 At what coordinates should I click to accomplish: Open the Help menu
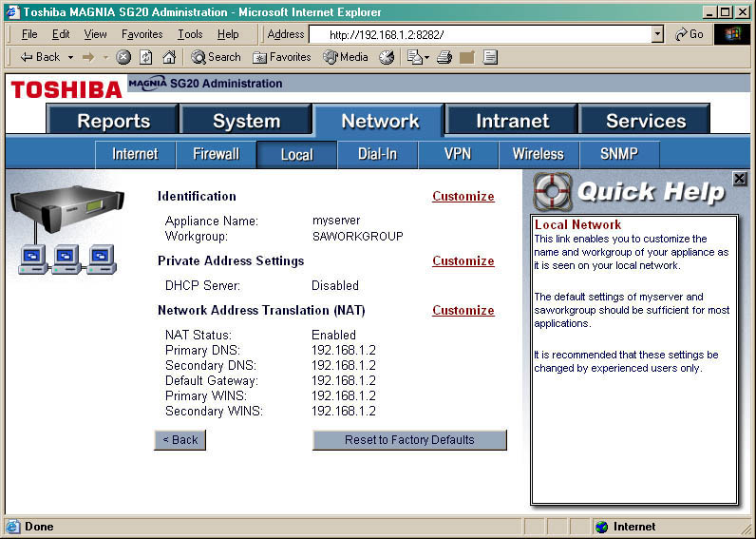pyautogui.click(x=228, y=34)
